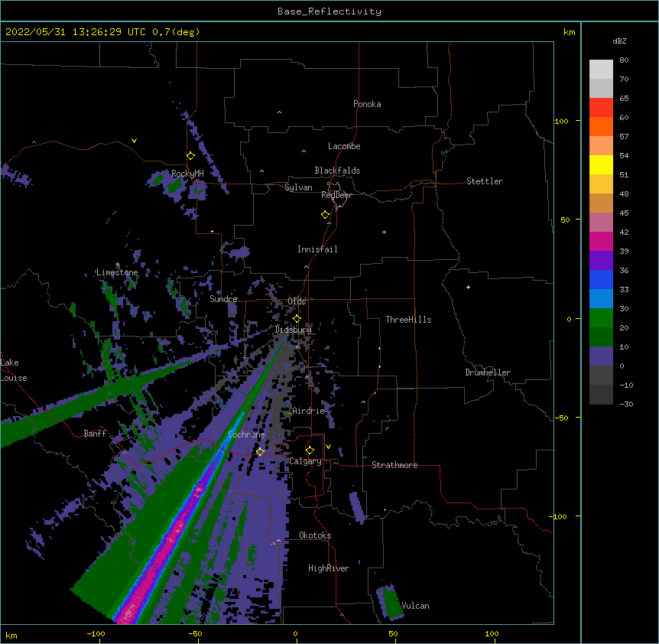Click the asterisk marker above Limestone
Screen dimensions: 659x644
pyautogui.click(x=118, y=265)
